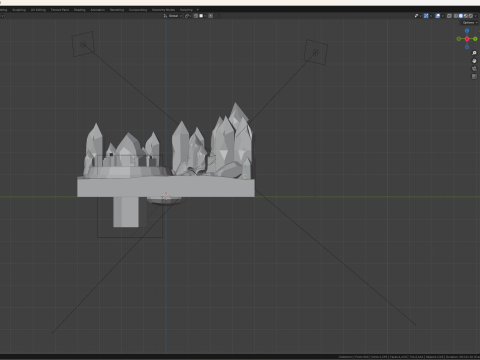Viewport: 480px width, 360px height.
Task: Click the right green Y axis gizmo
Action: coord(475,39)
